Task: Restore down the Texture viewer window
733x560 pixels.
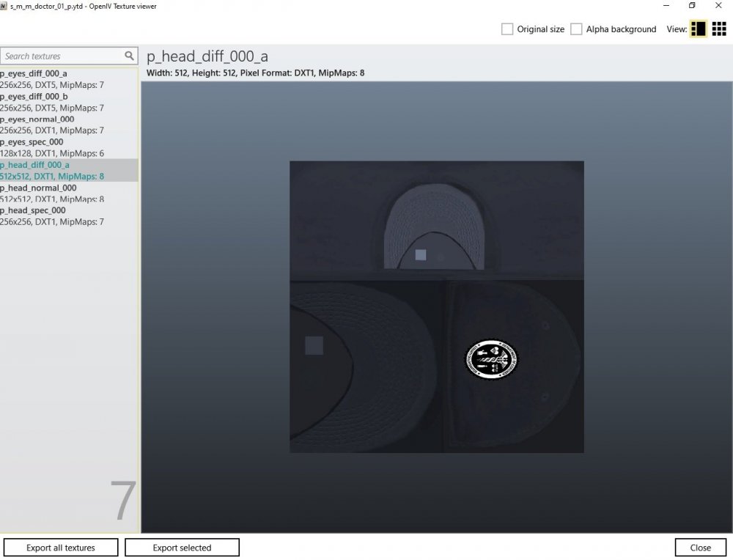Action: tap(692, 6)
